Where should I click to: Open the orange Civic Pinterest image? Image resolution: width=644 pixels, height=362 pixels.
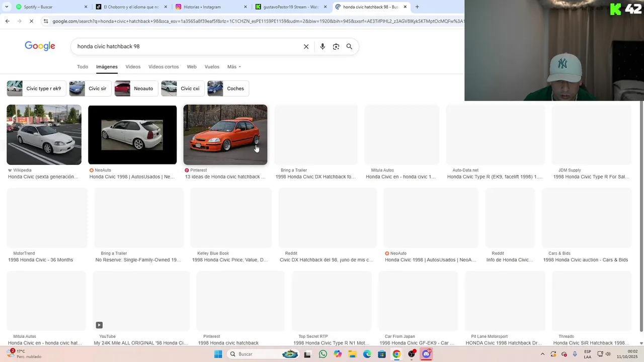pyautogui.click(x=225, y=135)
